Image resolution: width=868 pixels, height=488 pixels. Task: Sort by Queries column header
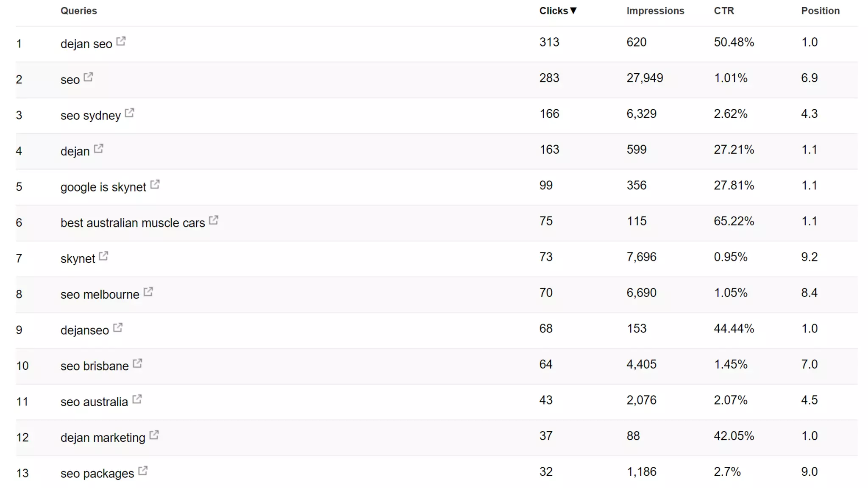click(x=79, y=11)
